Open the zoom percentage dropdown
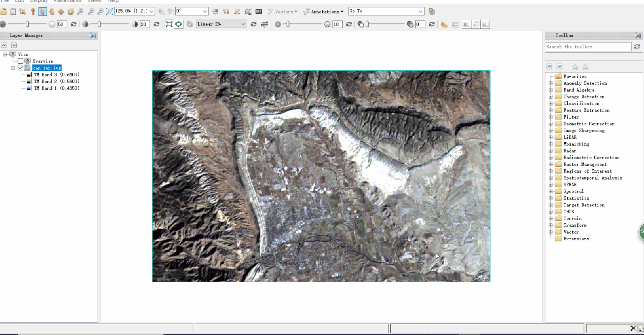 coord(151,11)
